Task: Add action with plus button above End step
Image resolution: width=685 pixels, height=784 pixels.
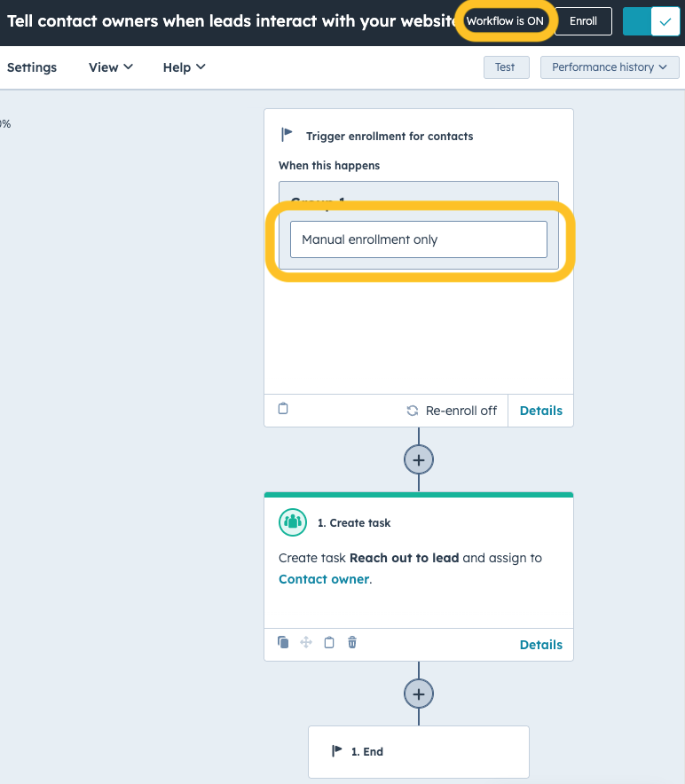Action: pyautogui.click(x=419, y=694)
